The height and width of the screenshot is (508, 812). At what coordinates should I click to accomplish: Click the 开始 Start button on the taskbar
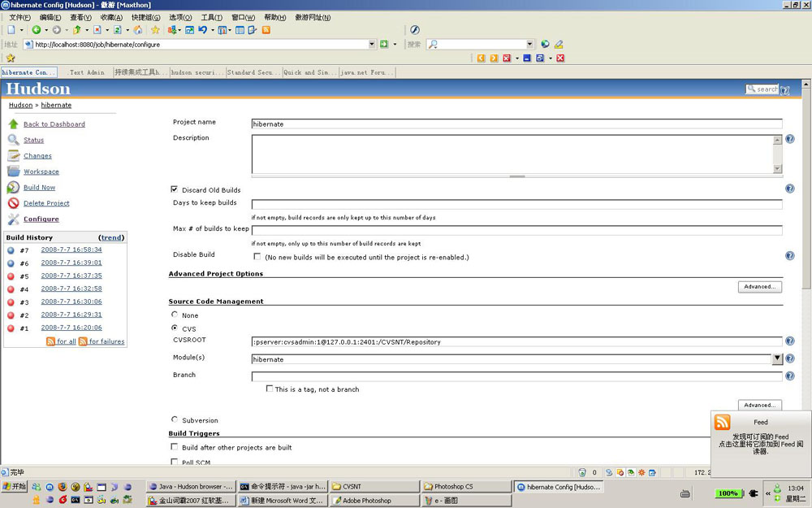pos(14,487)
